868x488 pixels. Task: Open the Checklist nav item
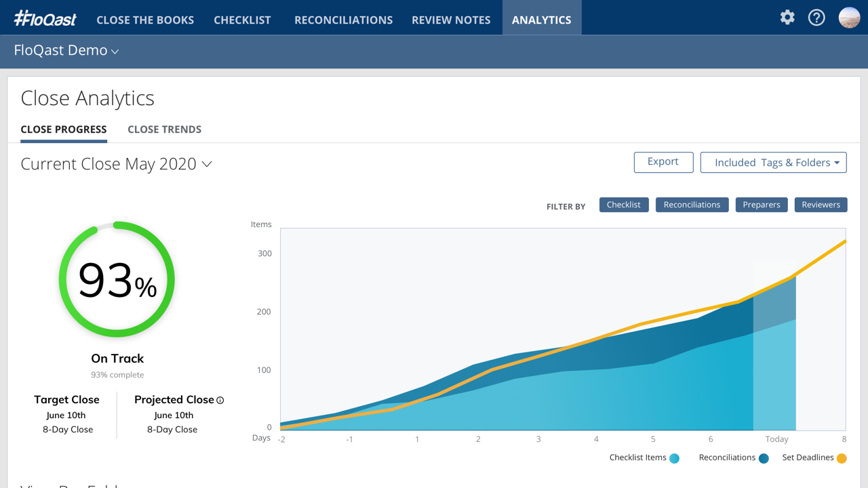click(242, 20)
